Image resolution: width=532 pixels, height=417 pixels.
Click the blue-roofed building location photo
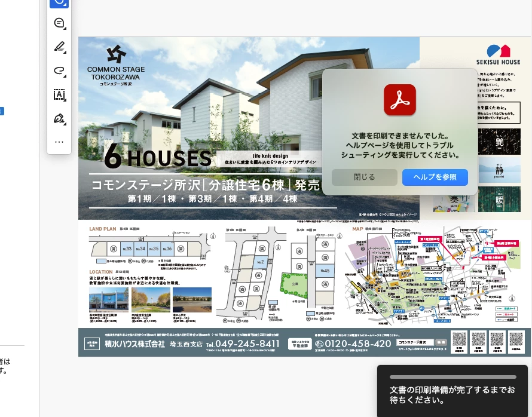tap(109, 300)
